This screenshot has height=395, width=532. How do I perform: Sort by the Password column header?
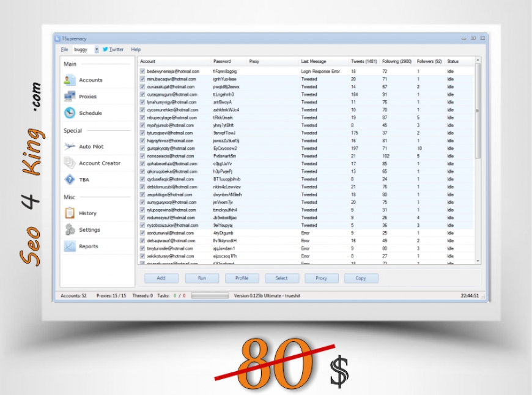(229, 61)
